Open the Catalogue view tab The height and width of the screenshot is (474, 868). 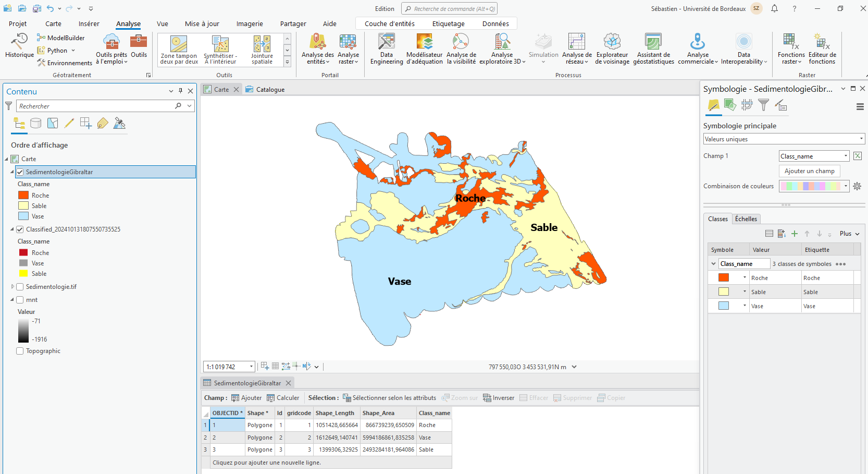[270, 90]
